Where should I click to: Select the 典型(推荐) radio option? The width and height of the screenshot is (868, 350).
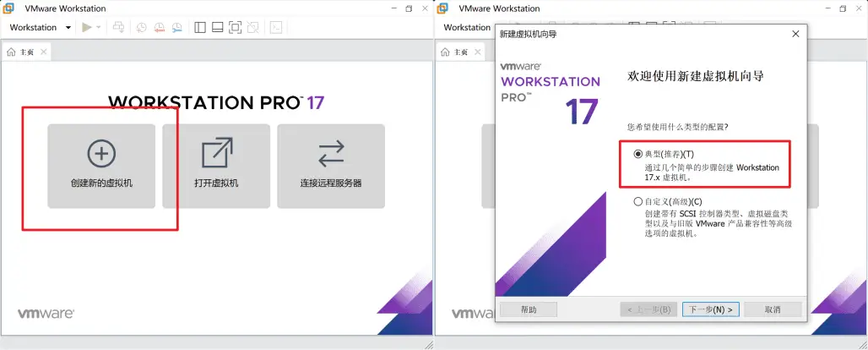click(x=638, y=155)
